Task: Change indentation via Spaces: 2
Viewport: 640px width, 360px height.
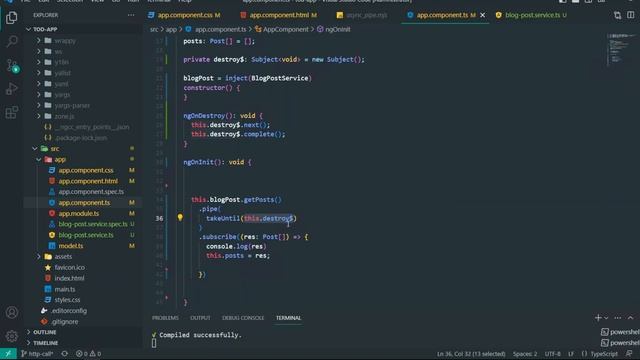Action: pos(525,354)
